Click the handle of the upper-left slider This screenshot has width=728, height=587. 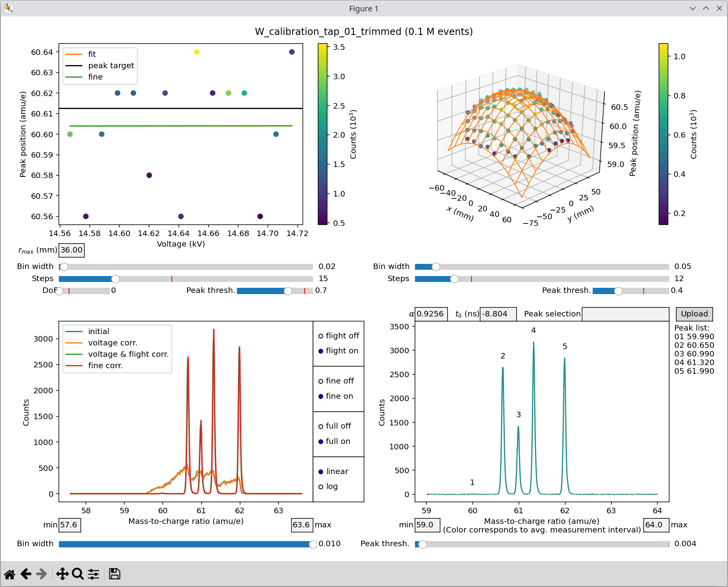pos(61,267)
